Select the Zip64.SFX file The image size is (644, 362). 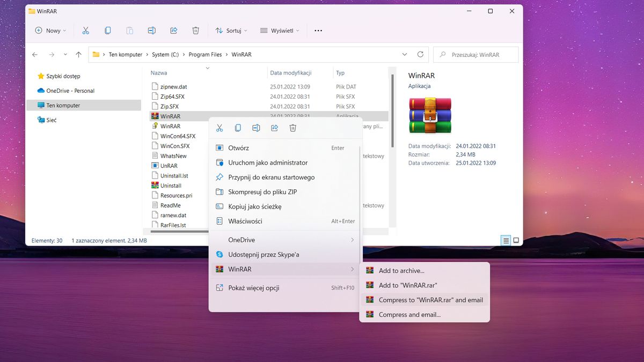172,97
